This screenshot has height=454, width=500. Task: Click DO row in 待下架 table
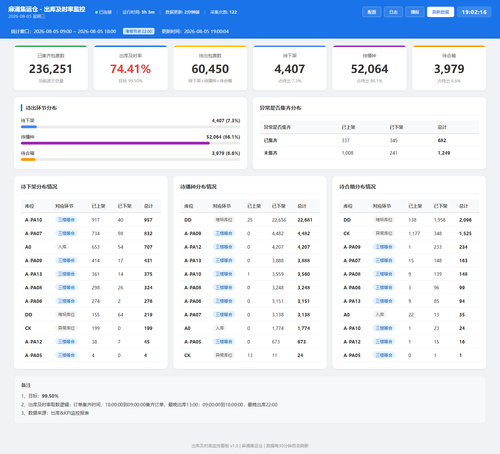[91, 315]
